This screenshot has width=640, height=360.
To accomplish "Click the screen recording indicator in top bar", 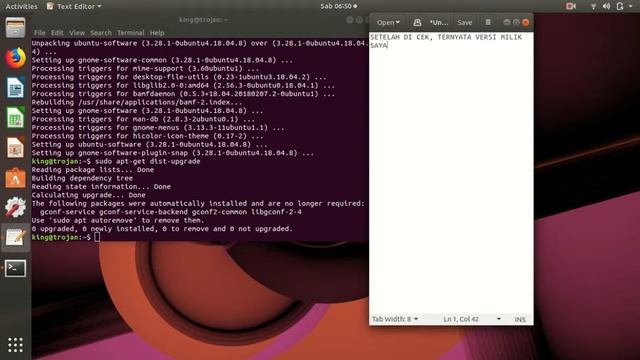I will click(571, 6).
